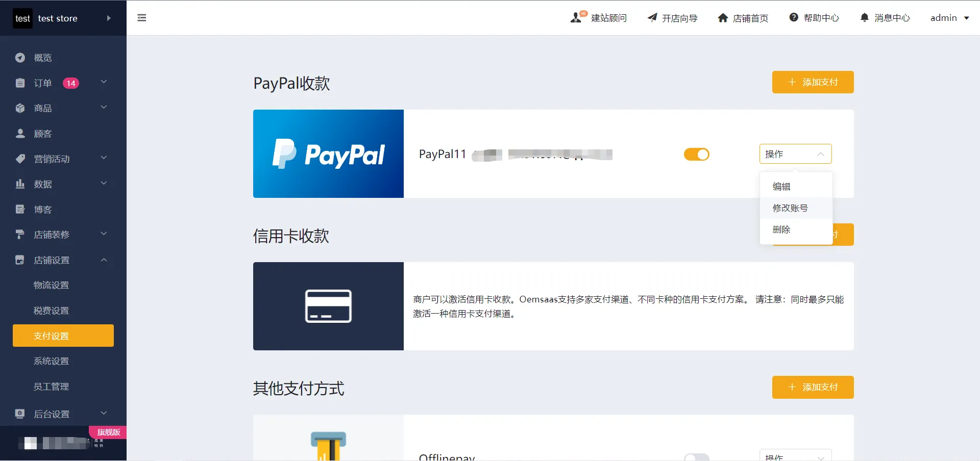Select 删除 from the dropdown menu
Image resolution: width=980 pixels, height=461 pixels.
click(x=796, y=229)
